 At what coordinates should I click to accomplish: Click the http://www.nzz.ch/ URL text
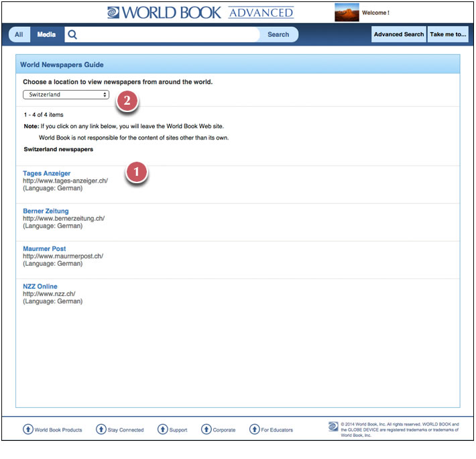[49, 294]
